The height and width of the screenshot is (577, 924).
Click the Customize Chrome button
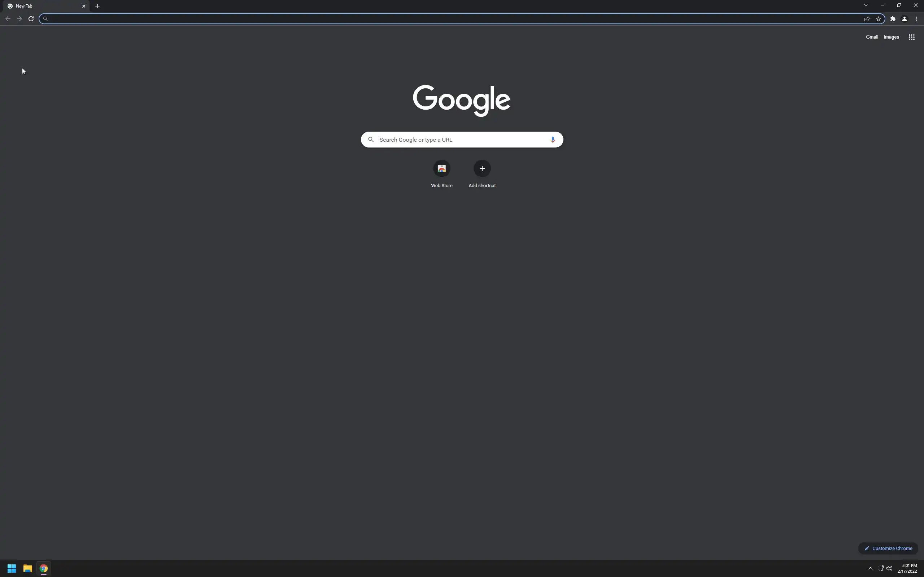[888, 549]
